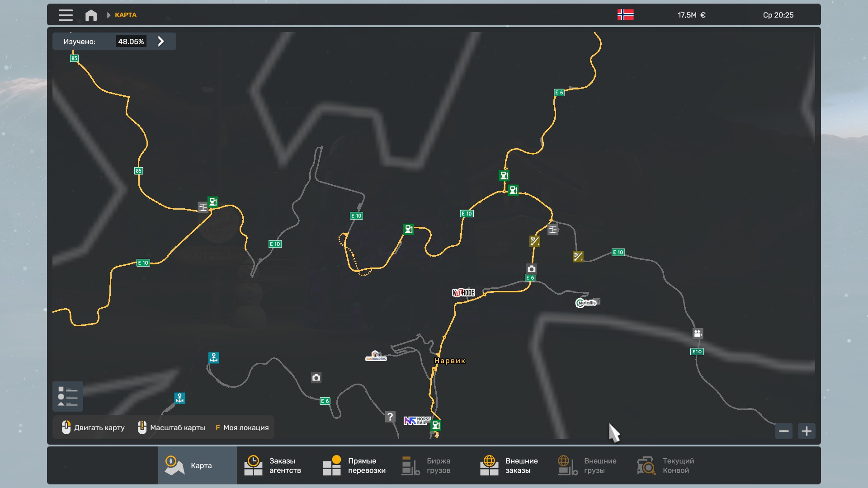This screenshot has height=488, width=868.
Task: Click the lower port anchor icon
Action: [x=179, y=398]
